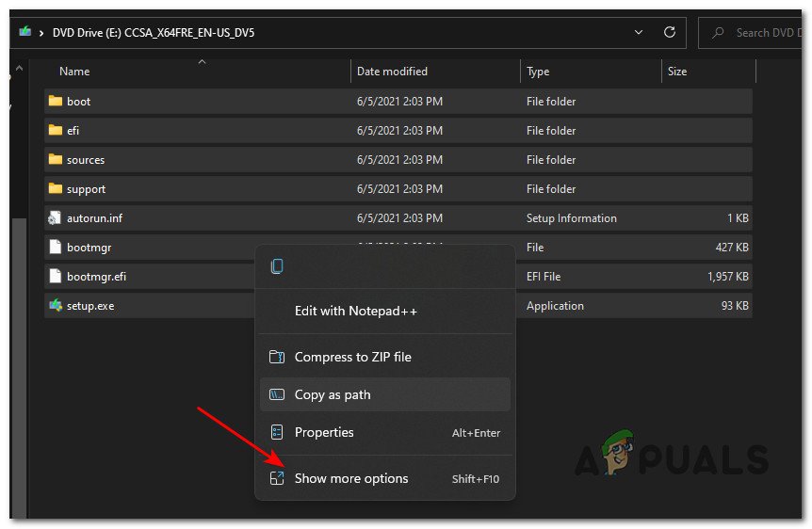Sort by the Date modified column header
Image resolution: width=812 pixels, height=529 pixels.
[x=392, y=72]
